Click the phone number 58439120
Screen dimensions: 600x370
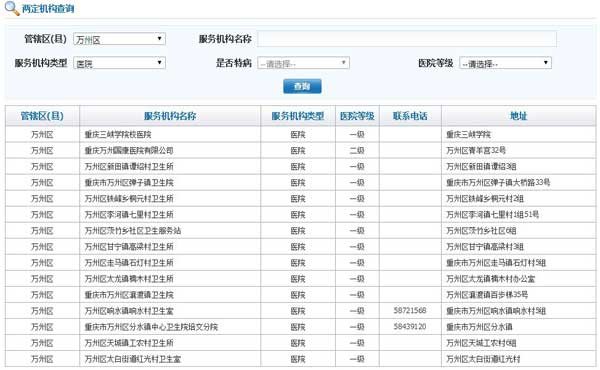[410, 327]
